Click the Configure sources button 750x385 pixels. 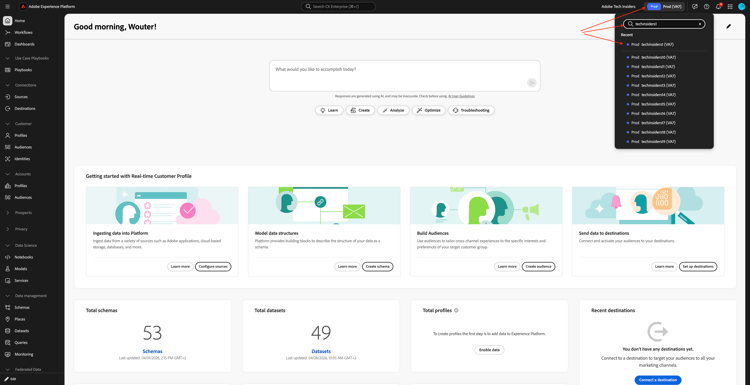pyautogui.click(x=213, y=266)
